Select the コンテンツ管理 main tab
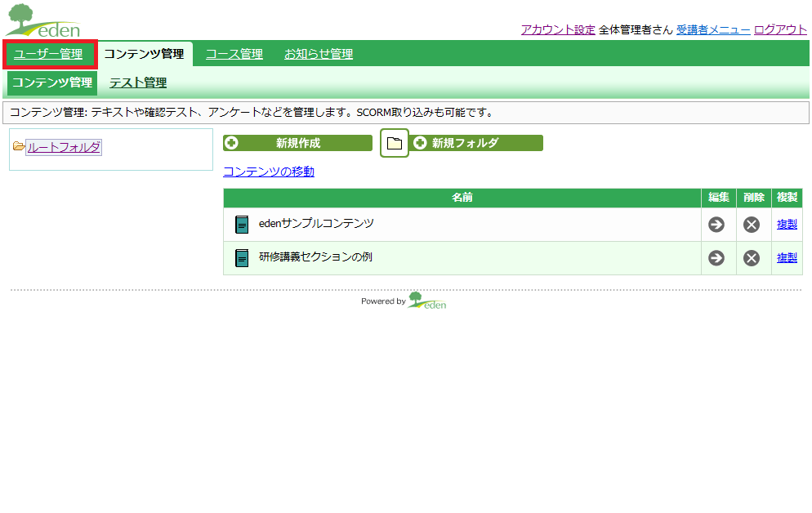812x513 pixels. coord(145,54)
